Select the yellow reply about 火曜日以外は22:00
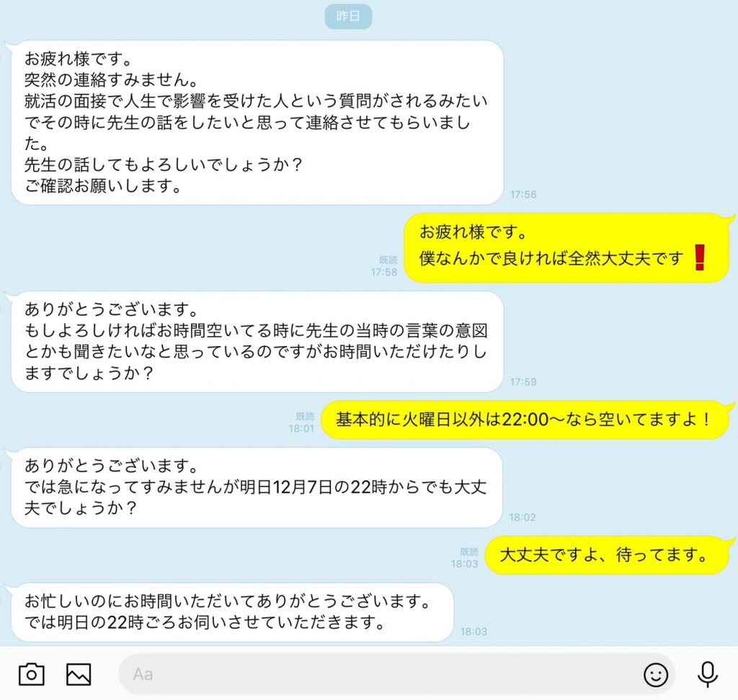This screenshot has width=738, height=700. pyautogui.click(x=525, y=420)
